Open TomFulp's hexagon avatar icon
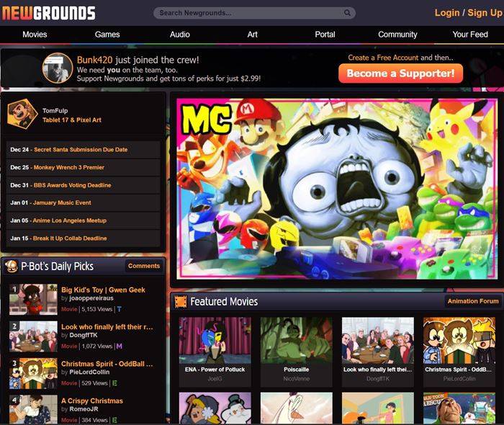The height and width of the screenshot is (425, 504). point(22,115)
